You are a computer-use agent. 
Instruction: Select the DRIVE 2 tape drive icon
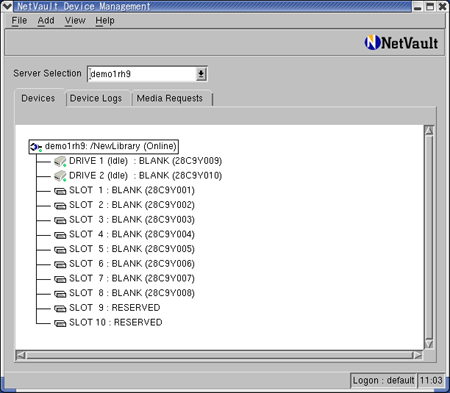point(60,176)
